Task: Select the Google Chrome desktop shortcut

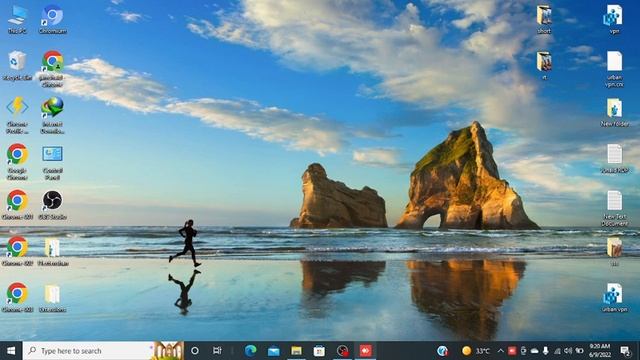Action: 17,162
